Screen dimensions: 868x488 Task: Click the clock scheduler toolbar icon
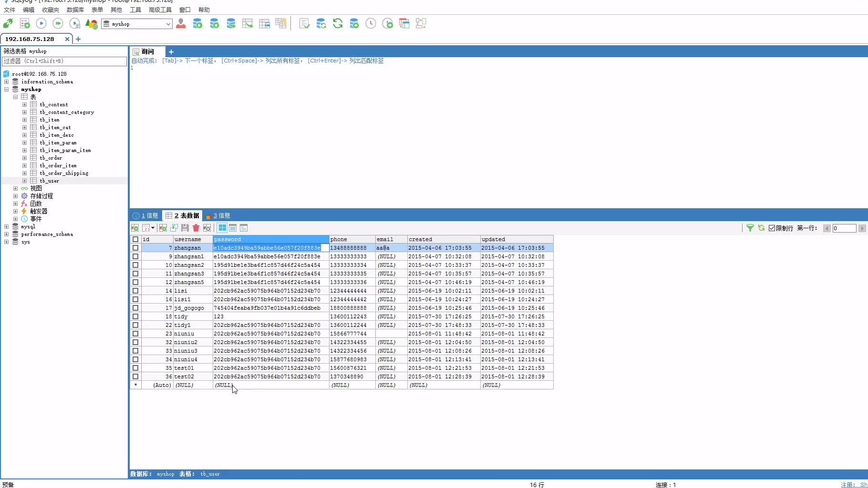pyautogui.click(x=371, y=23)
